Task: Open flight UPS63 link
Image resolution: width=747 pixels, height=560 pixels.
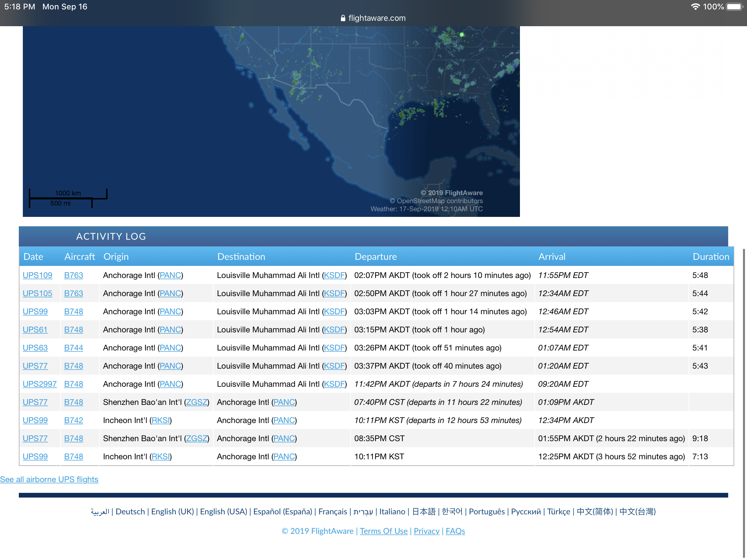Action: [35, 348]
